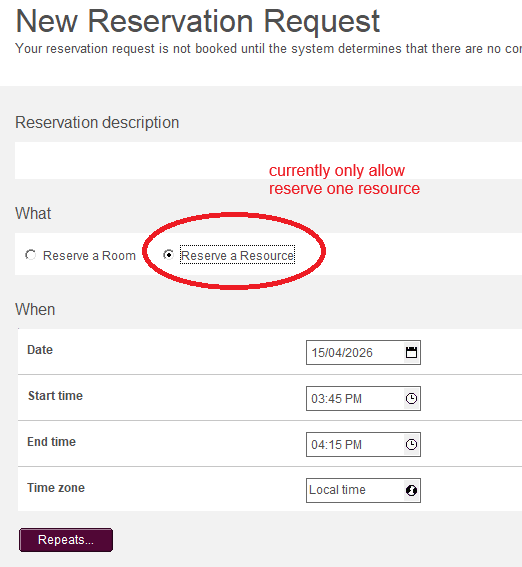Focus the Start time field 03:45 PM

363,398
